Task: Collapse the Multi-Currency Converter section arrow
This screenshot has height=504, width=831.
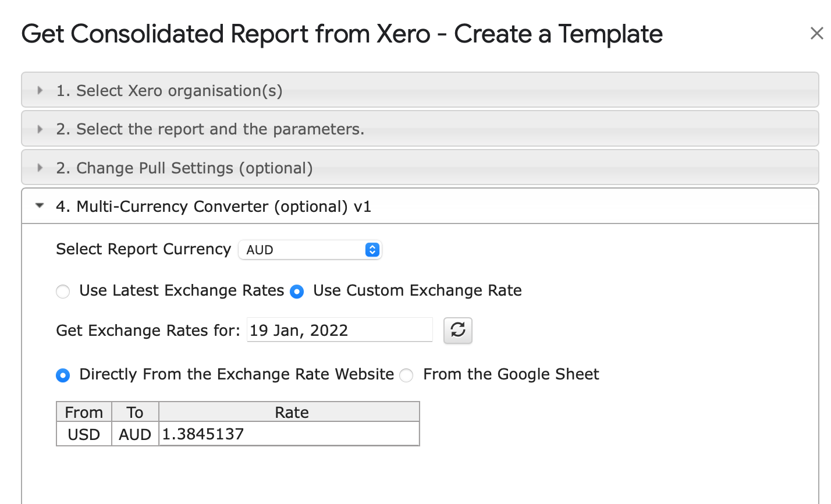Action: pos(40,206)
